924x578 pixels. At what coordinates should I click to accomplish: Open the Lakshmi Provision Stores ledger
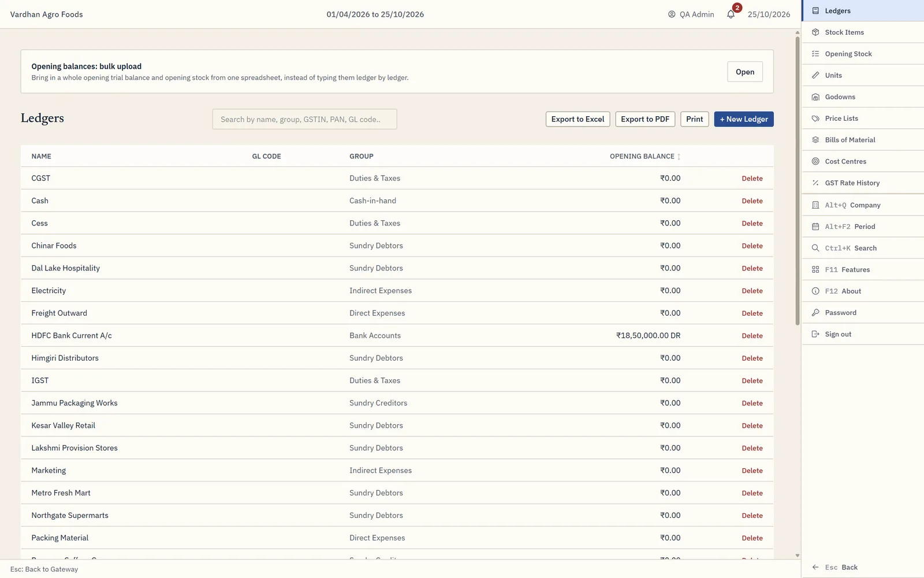tap(397, 448)
